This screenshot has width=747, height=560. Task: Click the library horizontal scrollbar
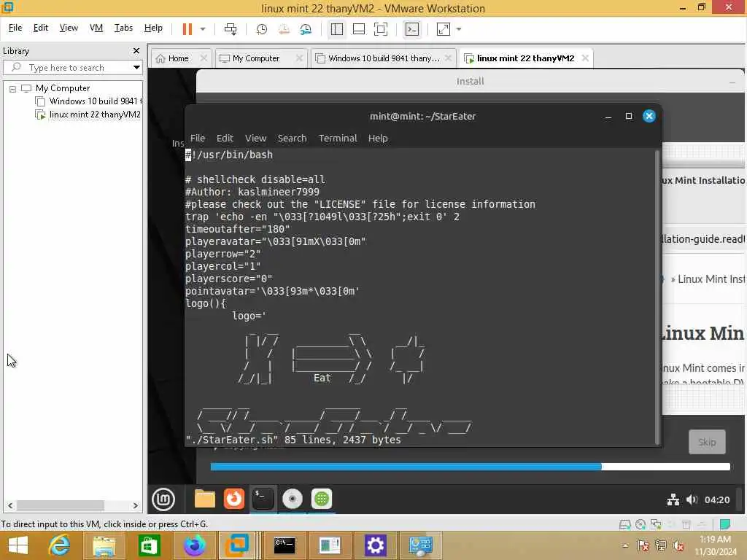[x=61, y=505]
